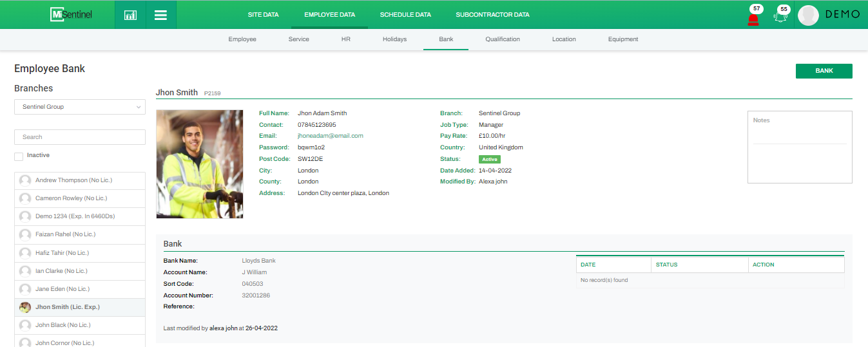
Task: Select Cameron Rowley from the employee list
Action: tap(71, 198)
